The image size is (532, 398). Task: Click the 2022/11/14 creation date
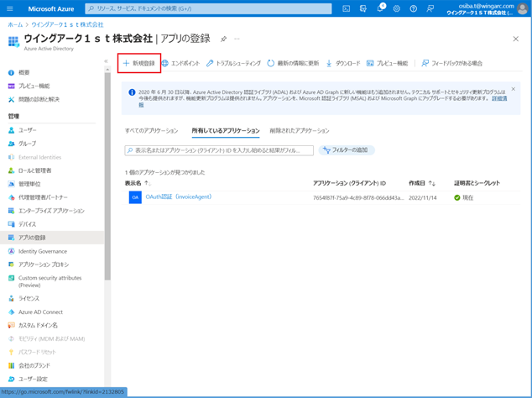click(422, 197)
